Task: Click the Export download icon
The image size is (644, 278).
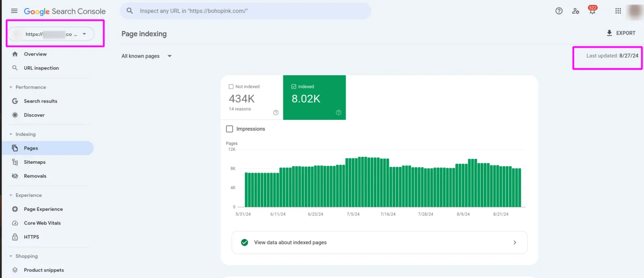Action: [x=609, y=33]
